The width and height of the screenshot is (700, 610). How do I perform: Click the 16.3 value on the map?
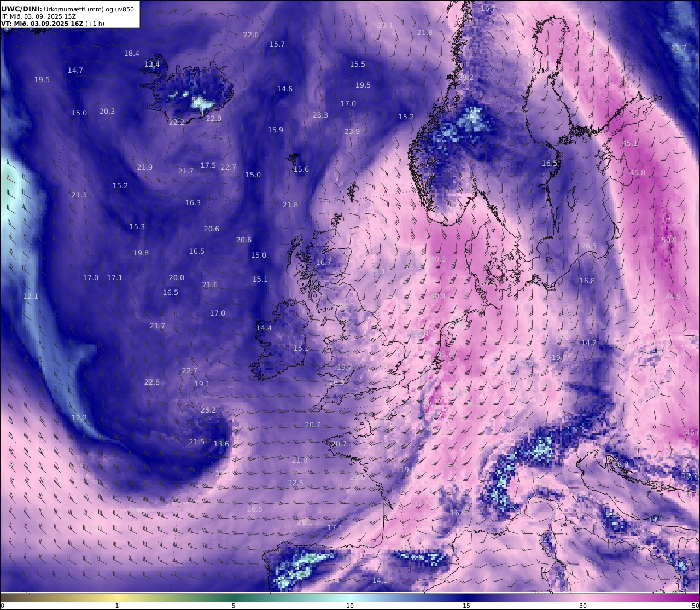193,203
